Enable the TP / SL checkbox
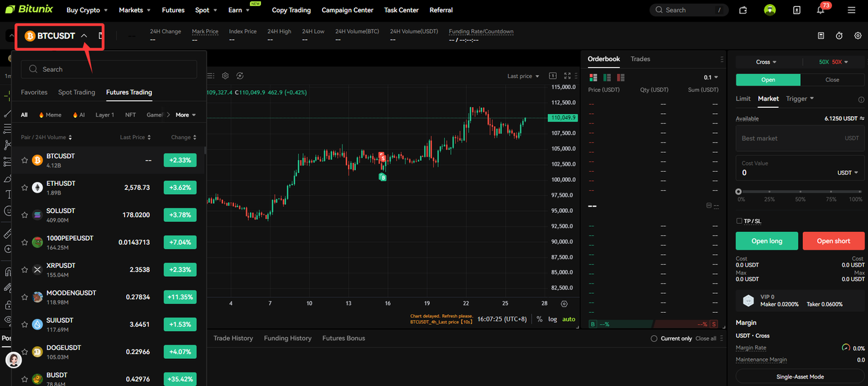 click(739, 221)
